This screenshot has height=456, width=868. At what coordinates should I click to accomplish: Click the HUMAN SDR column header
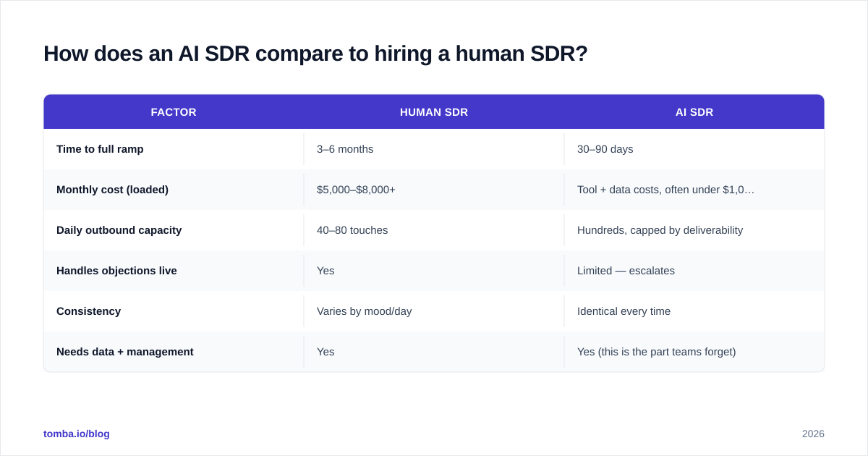pyautogui.click(x=434, y=112)
